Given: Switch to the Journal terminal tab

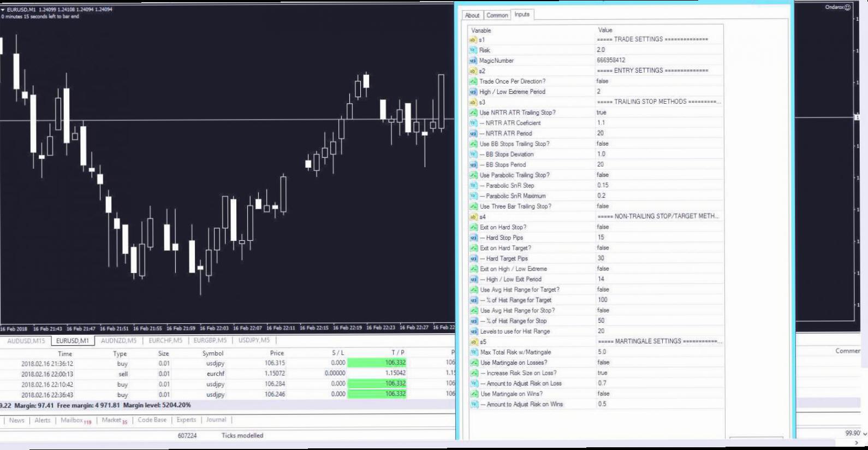Looking at the screenshot, I should pyautogui.click(x=216, y=420).
